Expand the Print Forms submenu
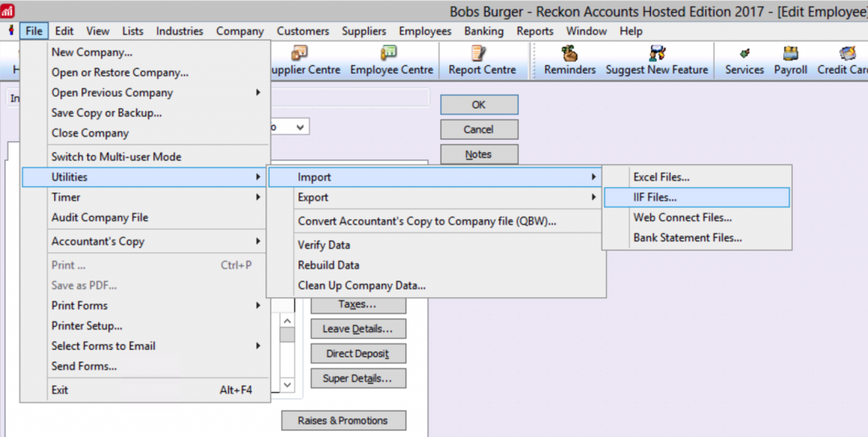This screenshot has height=437, width=868. pyautogui.click(x=146, y=306)
